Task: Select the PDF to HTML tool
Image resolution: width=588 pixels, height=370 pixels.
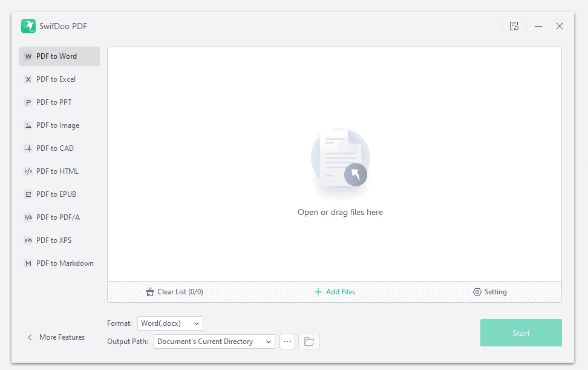Action: [57, 171]
